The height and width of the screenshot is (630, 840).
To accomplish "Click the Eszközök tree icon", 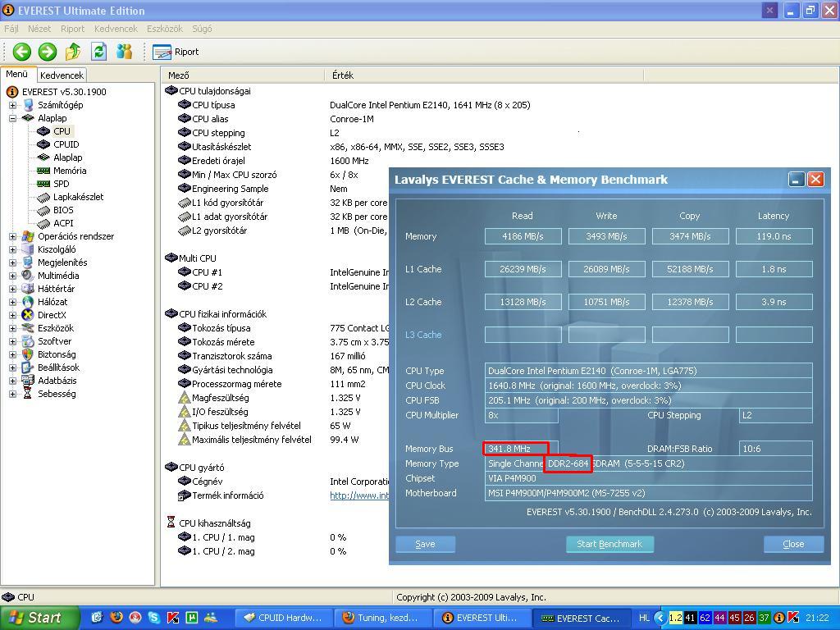I will click(28, 328).
